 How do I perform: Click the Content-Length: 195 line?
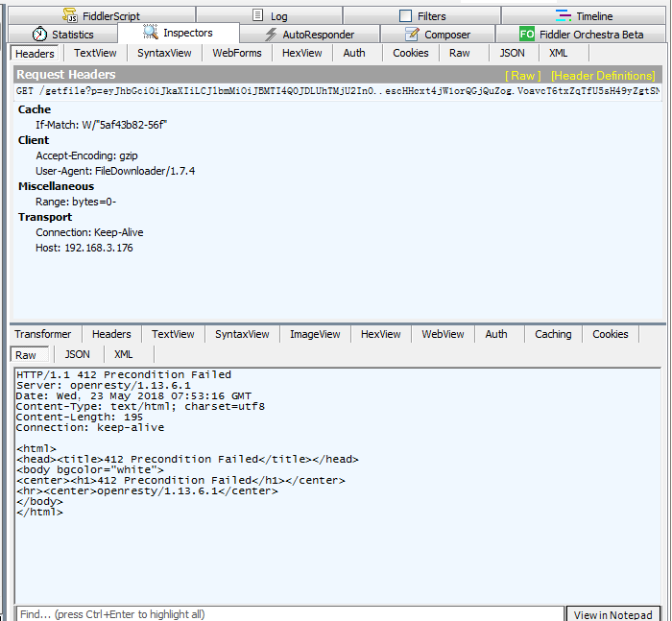click(80, 417)
